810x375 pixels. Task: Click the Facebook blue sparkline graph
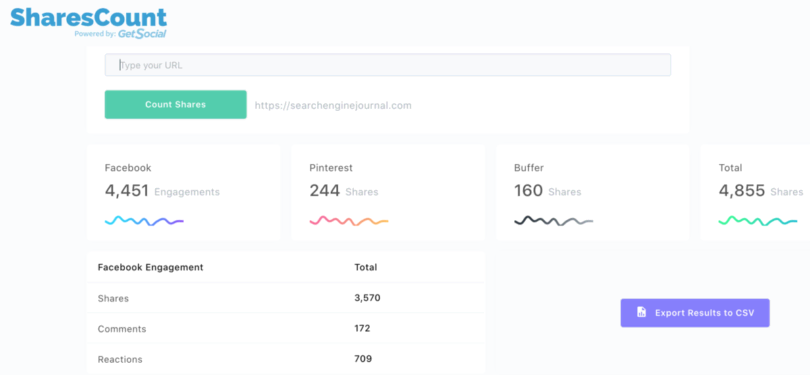coord(144,221)
